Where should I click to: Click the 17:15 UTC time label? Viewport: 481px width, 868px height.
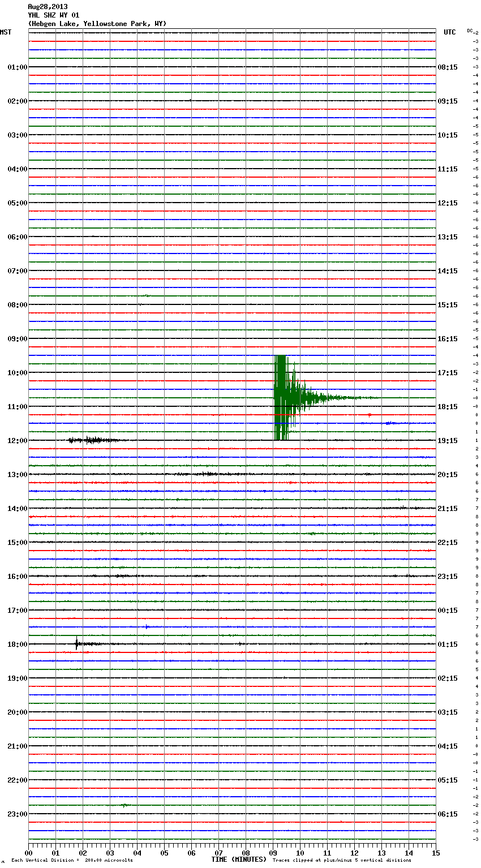tap(448, 373)
